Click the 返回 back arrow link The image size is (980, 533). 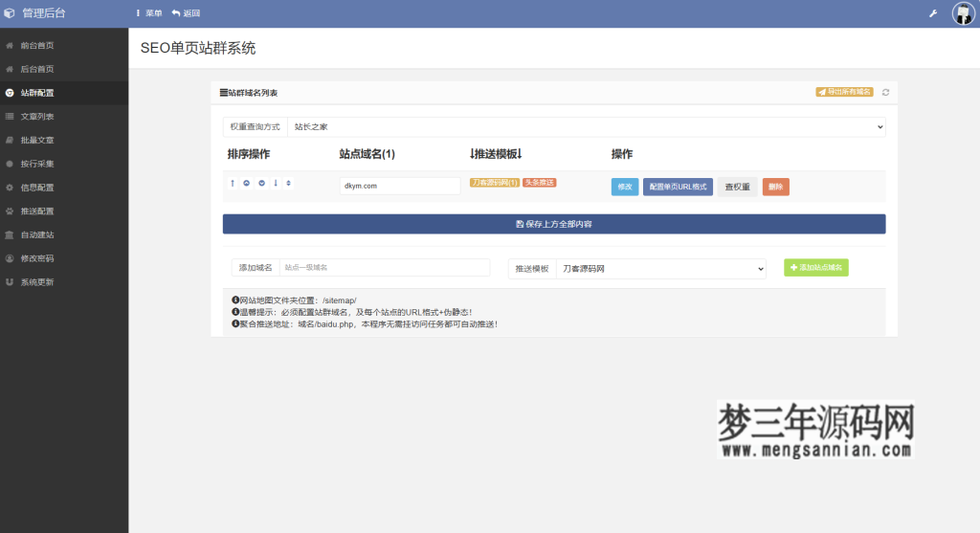coord(186,13)
